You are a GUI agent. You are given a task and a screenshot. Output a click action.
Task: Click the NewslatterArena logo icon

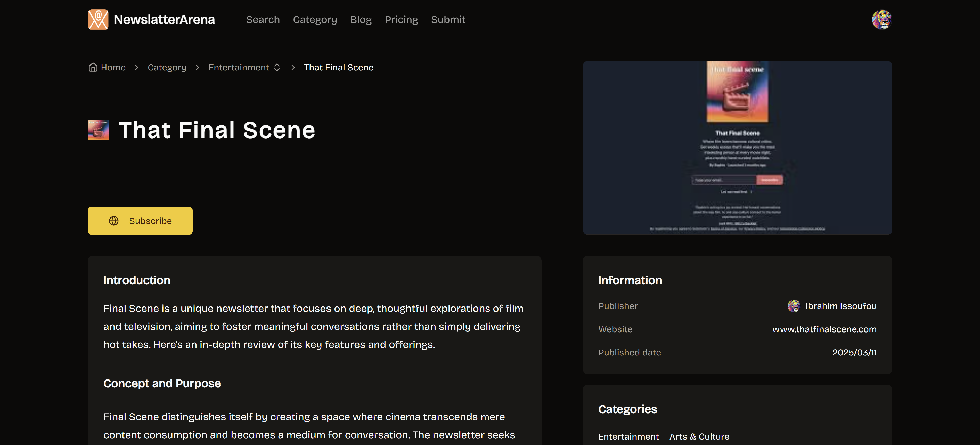click(98, 19)
